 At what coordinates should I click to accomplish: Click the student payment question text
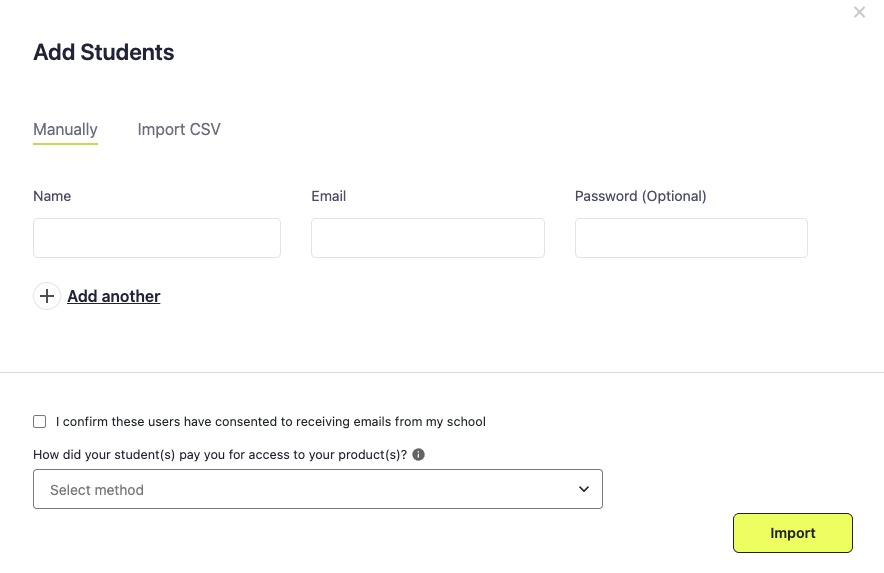pyautogui.click(x=220, y=455)
